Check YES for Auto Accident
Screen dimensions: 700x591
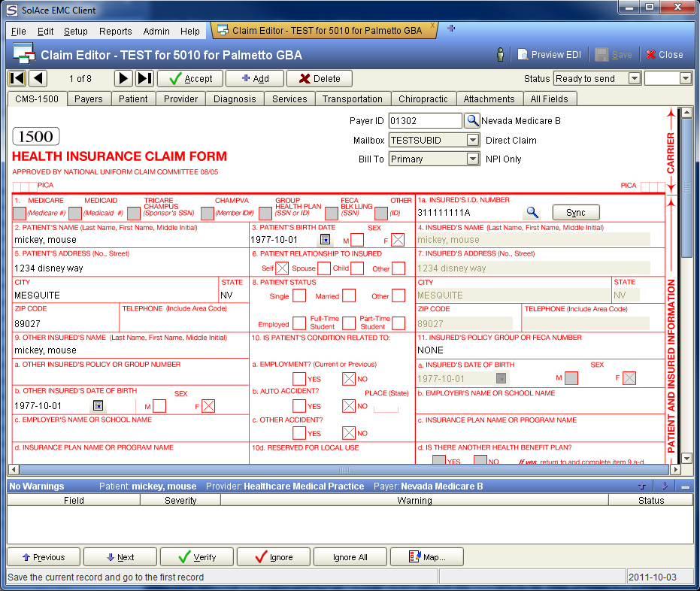[x=299, y=406]
